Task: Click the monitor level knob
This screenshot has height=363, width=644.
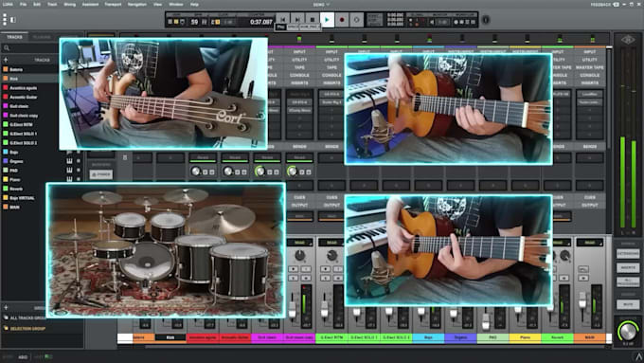Action: (628, 330)
